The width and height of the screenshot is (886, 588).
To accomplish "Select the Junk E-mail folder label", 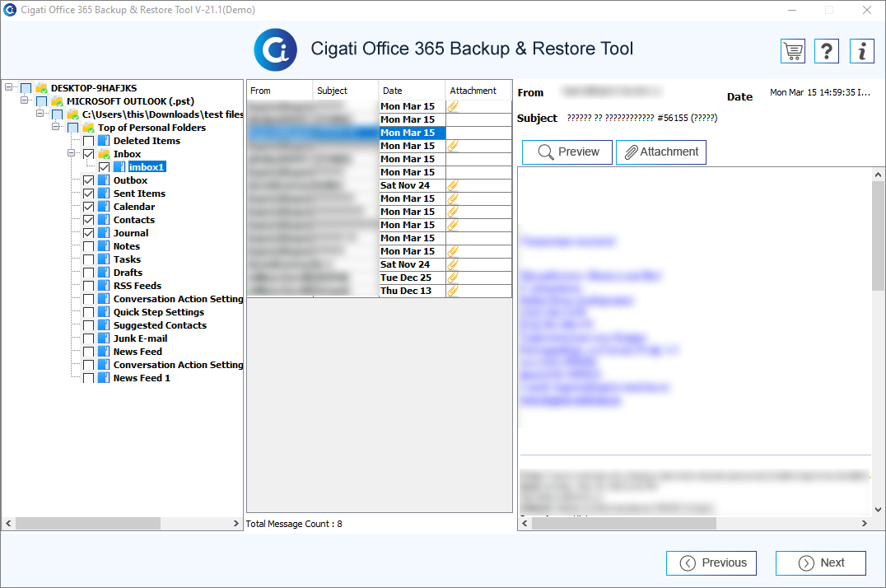I will coord(140,338).
